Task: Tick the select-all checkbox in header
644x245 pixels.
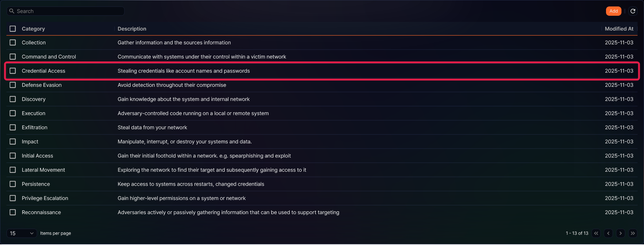Action: [13, 29]
